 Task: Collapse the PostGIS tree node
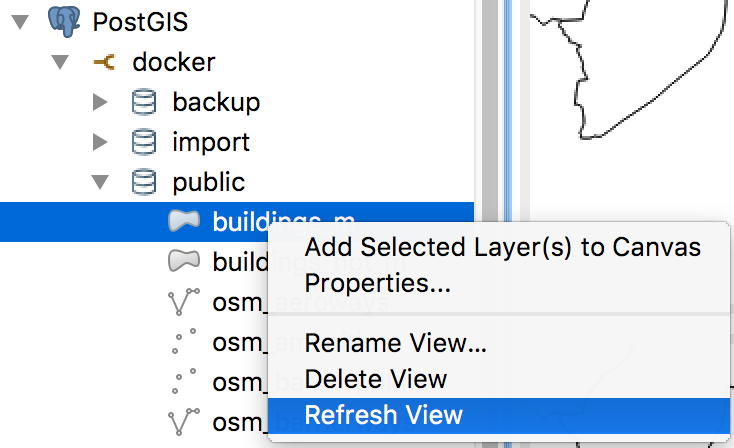coord(20,22)
